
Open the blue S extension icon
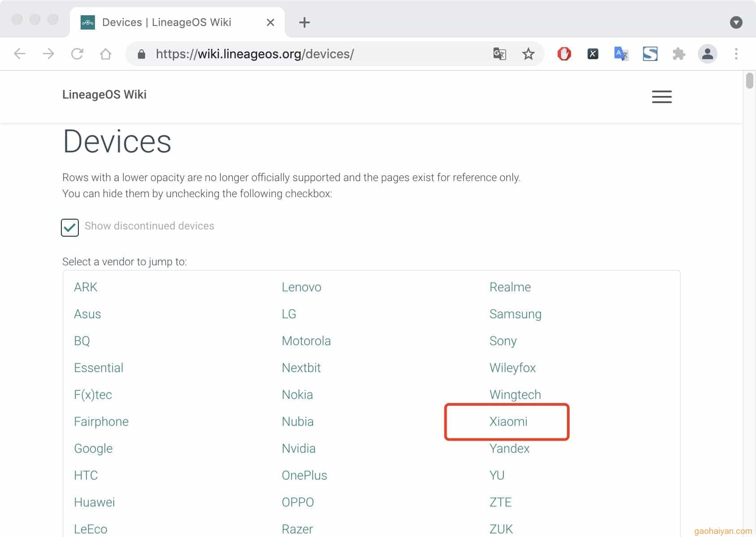(650, 54)
